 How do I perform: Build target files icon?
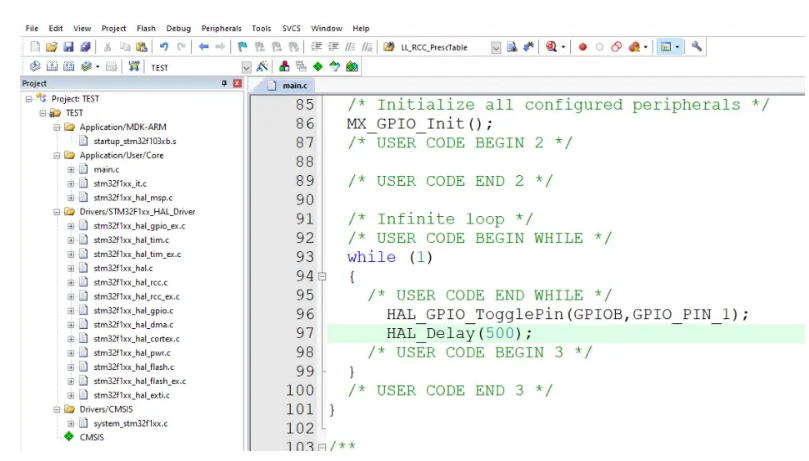(52, 67)
